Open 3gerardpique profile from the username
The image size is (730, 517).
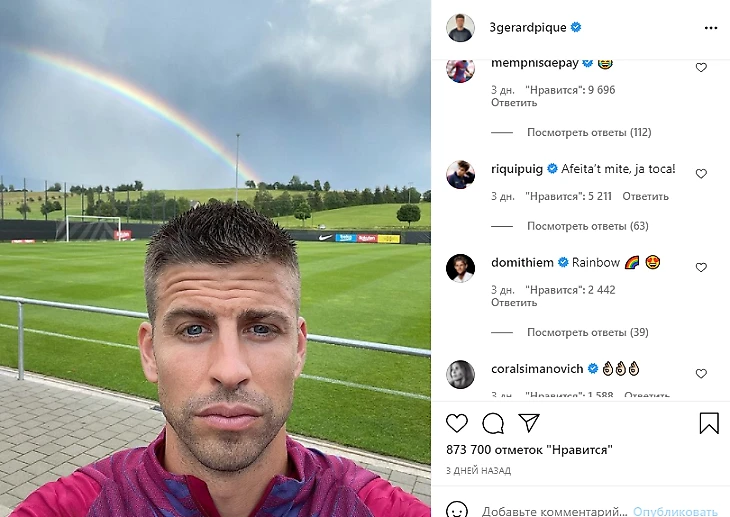527,27
